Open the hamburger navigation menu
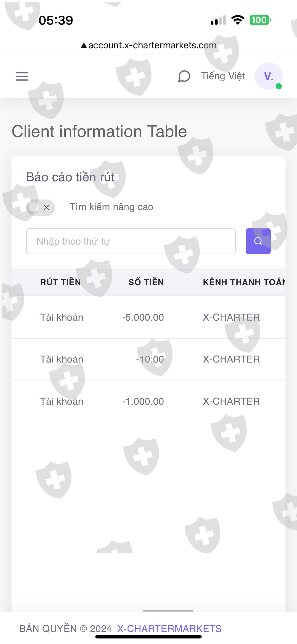Image resolution: width=297 pixels, height=644 pixels. pos(22,76)
